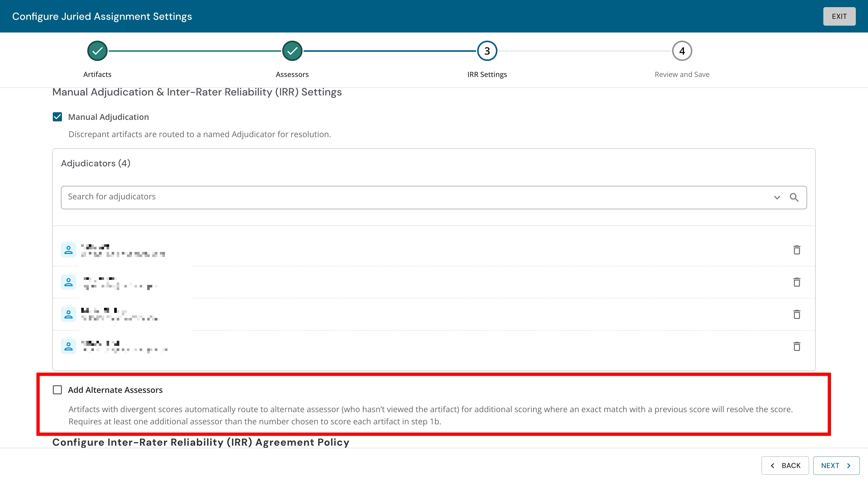
Task: Enable Add Alternate Assessors checkbox
Action: click(x=57, y=390)
